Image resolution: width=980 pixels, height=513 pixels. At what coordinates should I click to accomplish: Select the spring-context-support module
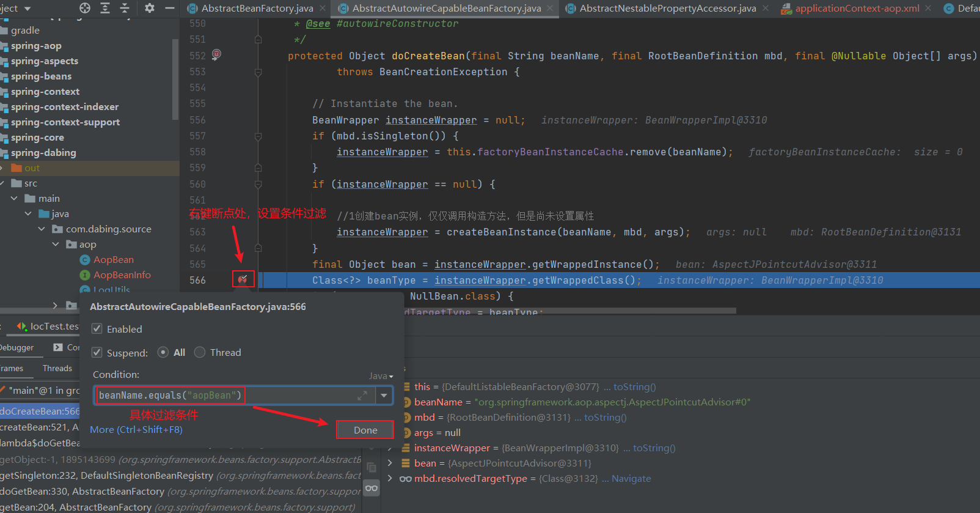pyautogui.click(x=65, y=122)
